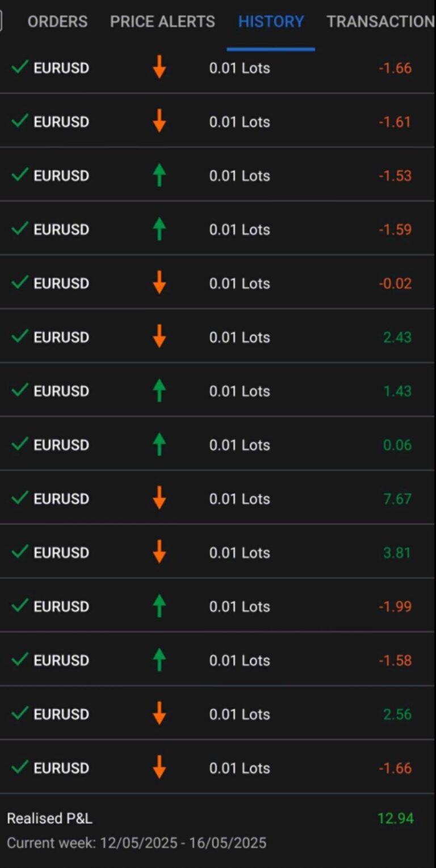The image size is (436, 868).
Task: Go to the TRANSACTION tab
Action: pos(380,22)
